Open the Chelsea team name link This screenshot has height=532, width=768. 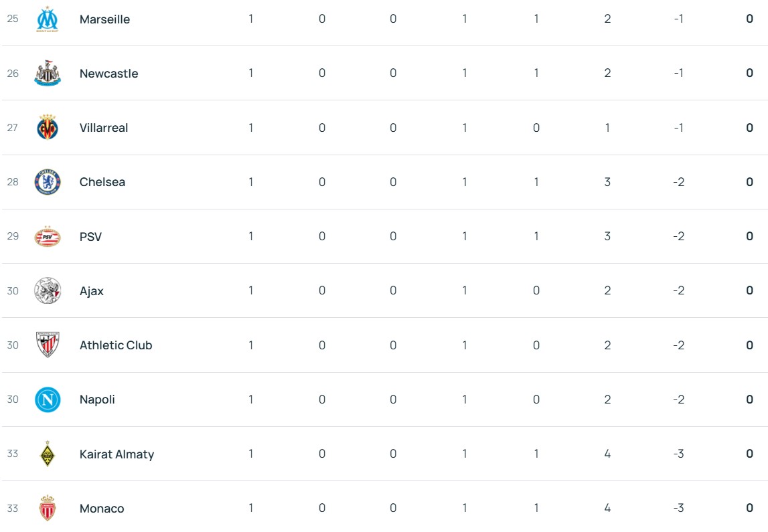point(102,182)
